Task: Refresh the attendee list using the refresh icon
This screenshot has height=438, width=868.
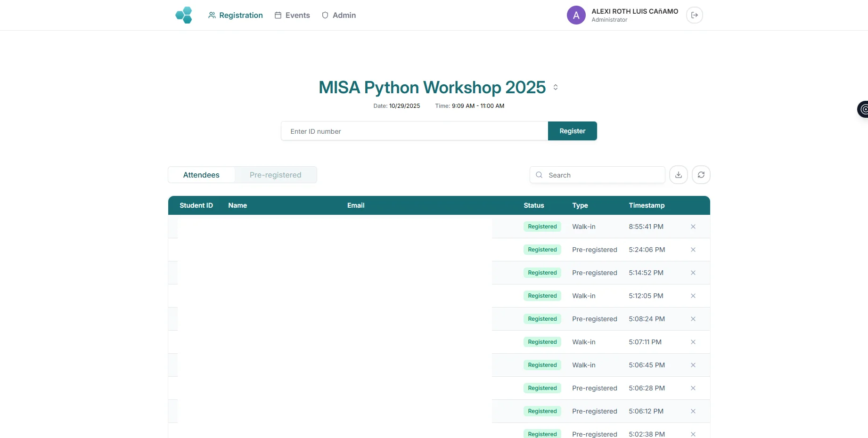Action: 701,175
